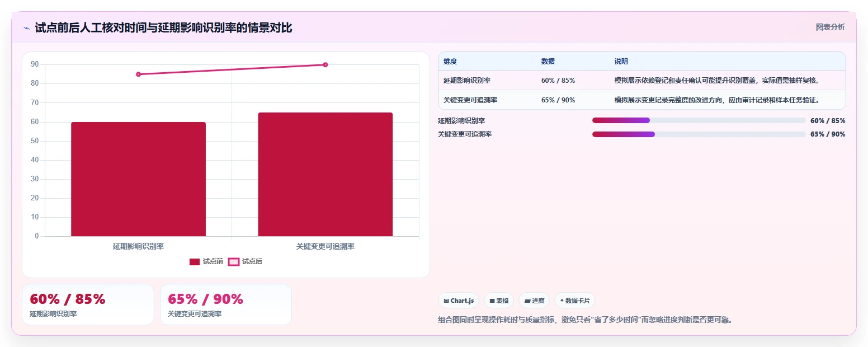Click the y-axis label 90
This screenshot has height=347, width=868.
click(x=35, y=64)
